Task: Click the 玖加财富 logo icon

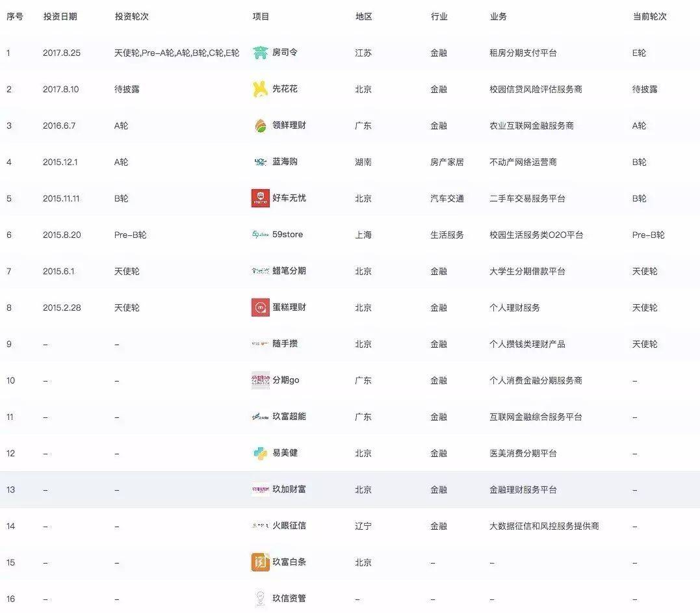Action: click(x=260, y=489)
